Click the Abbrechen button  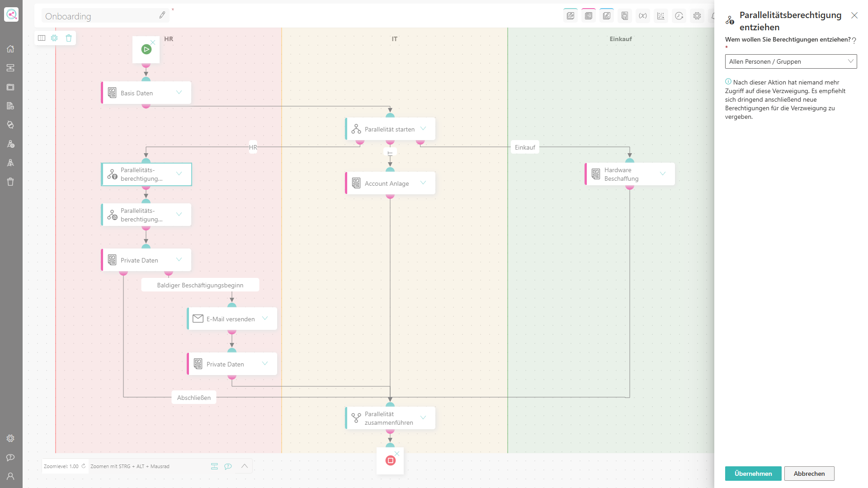coord(809,474)
